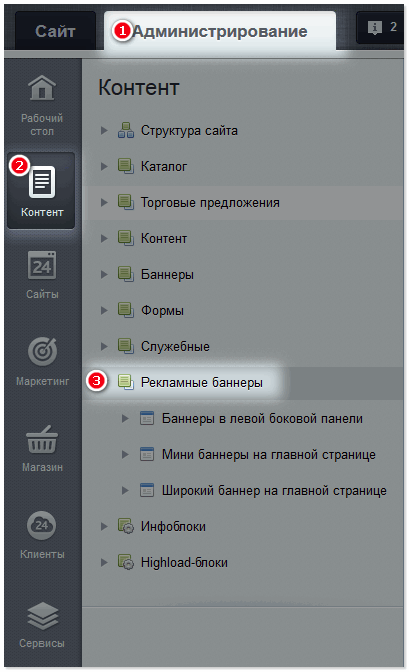The image size is (409, 672).
Task: Expand the Баннеры tree node
Action: (x=104, y=274)
